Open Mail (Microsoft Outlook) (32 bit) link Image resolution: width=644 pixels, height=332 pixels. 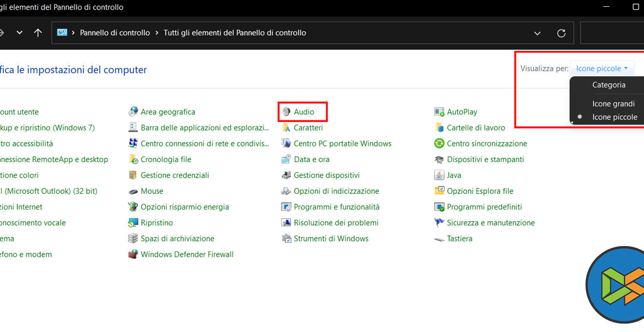pos(49,191)
